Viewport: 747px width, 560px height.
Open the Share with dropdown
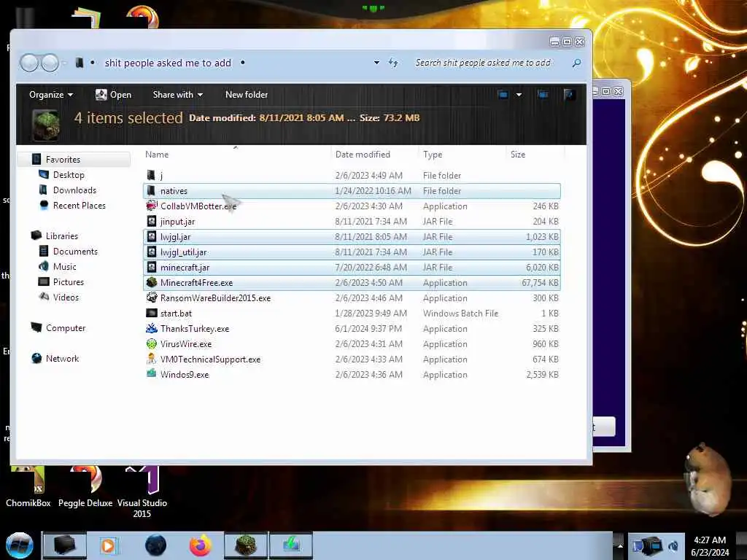point(178,95)
